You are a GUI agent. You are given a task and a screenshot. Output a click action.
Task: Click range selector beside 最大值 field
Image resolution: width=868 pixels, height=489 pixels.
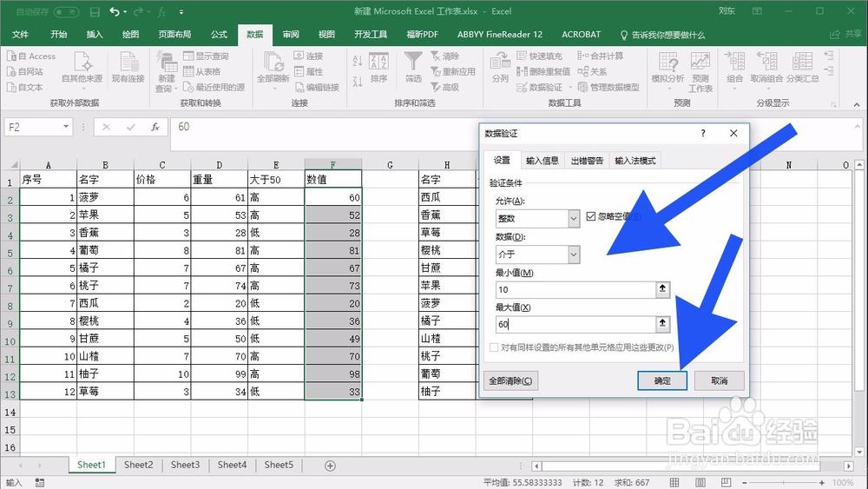pyautogui.click(x=662, y=323)
